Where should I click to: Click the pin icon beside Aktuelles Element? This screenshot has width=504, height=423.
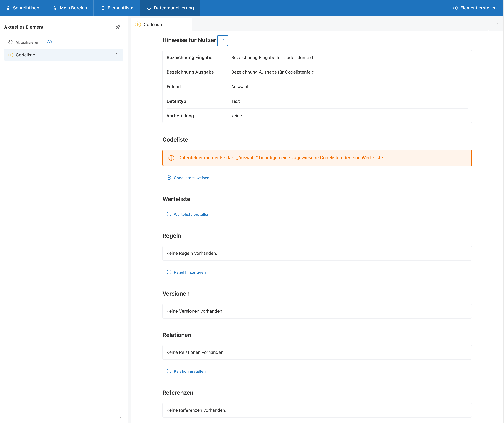pos(118,27)
